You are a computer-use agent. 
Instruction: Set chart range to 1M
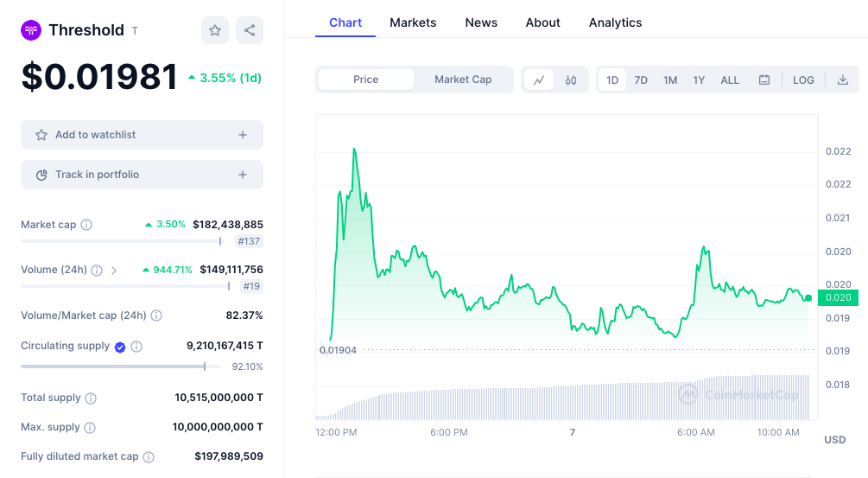click(670, 80)
